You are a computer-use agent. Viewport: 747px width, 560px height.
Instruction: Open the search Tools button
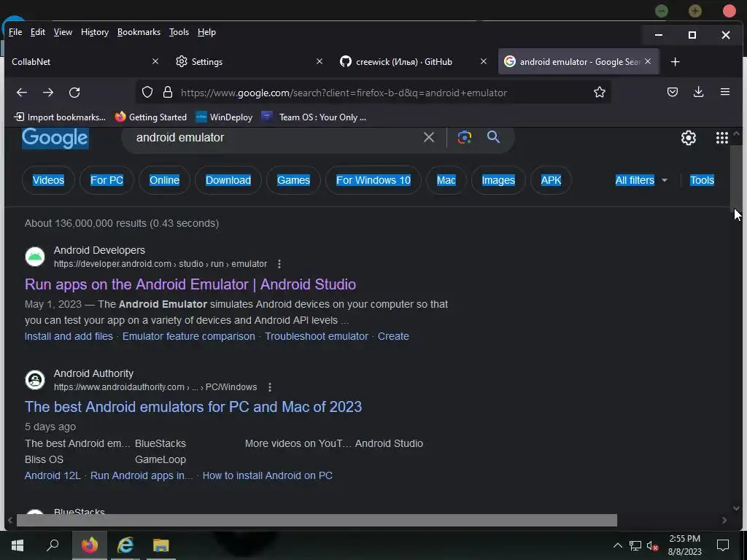702,180
